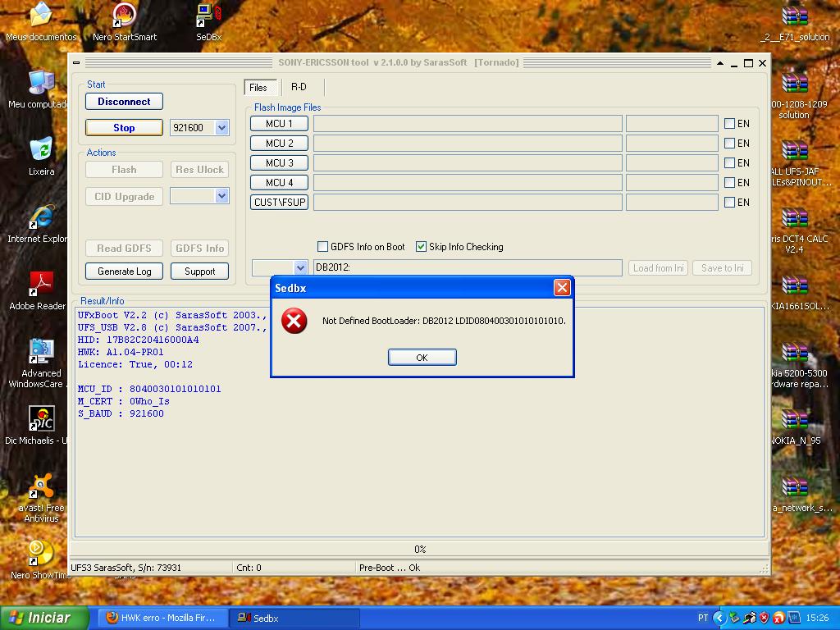
Task: Open the system menu icon at title bar left
Action: [76, 62]
